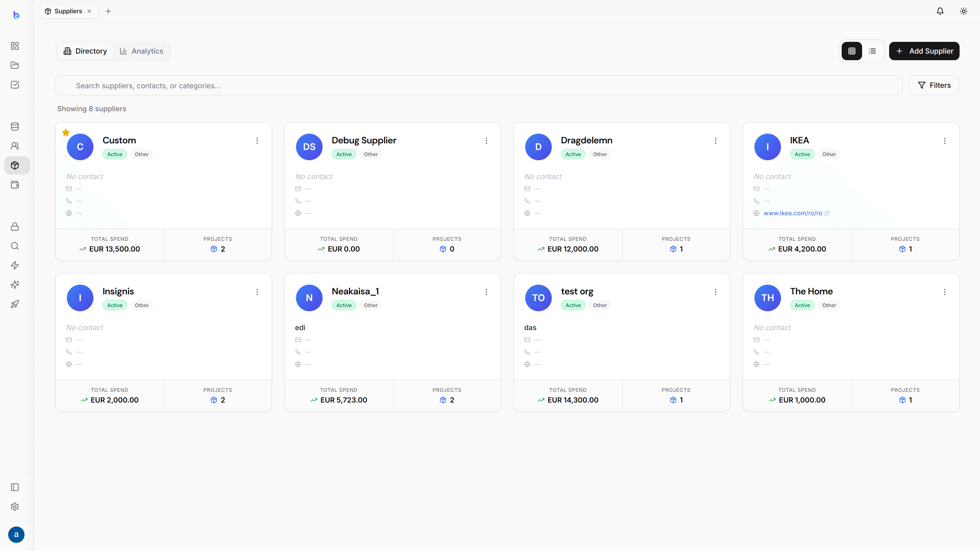The width and height of the screenshot is (980, 551).
Task: Open the Filters panel
Action: pyautogui.click(x=934, y=85)
